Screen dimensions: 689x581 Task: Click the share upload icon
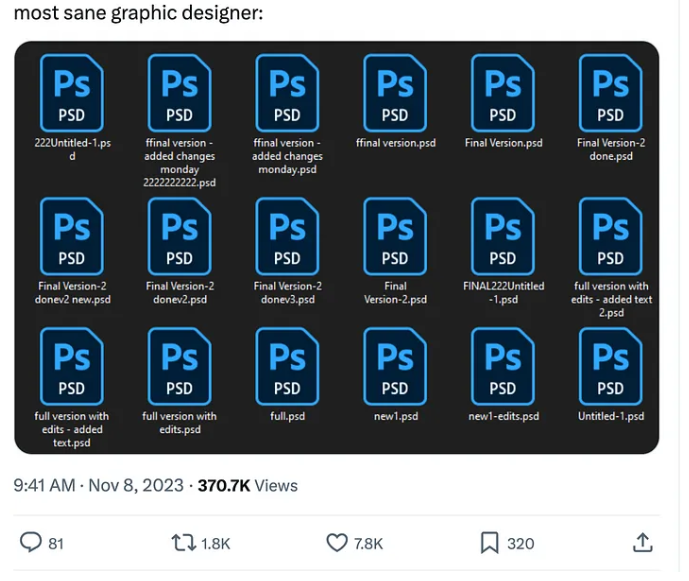643,543
